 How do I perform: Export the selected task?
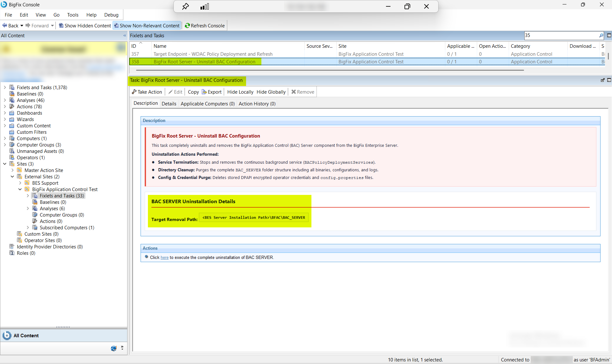[x=212, y=92]
